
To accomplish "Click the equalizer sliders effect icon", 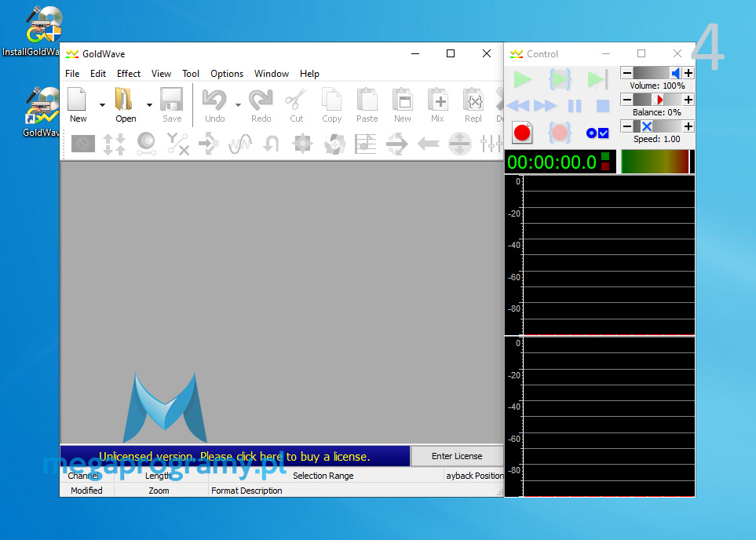I will [491, 144].
